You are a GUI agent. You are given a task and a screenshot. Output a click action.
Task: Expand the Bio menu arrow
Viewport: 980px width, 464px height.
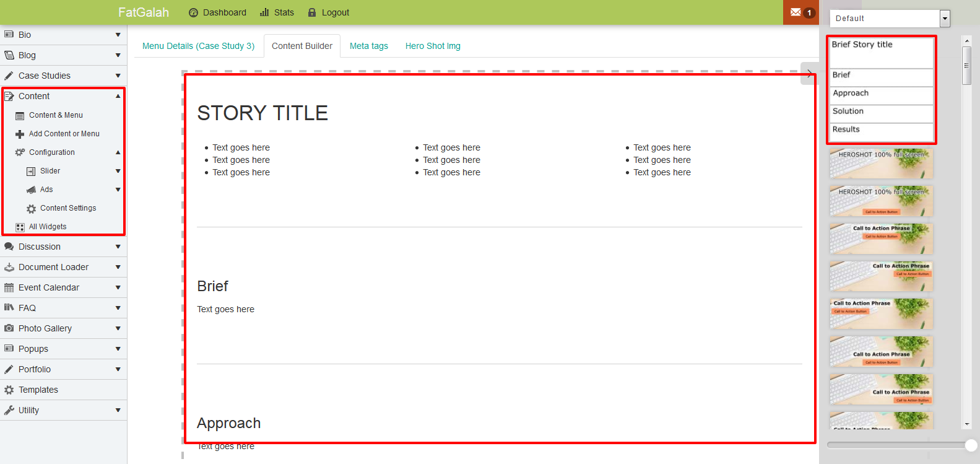click(x=118, y=35)
